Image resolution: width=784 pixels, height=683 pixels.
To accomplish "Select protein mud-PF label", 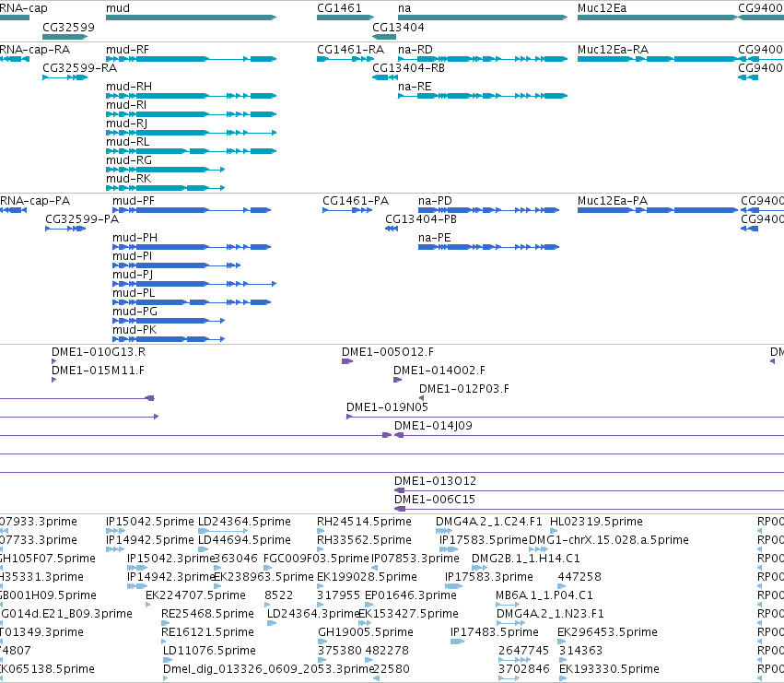I will click(x=134, y=201).
